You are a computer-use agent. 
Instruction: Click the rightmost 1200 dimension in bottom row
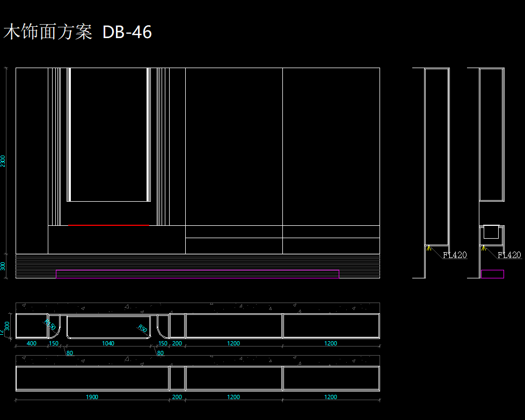[x=331, y=397]
